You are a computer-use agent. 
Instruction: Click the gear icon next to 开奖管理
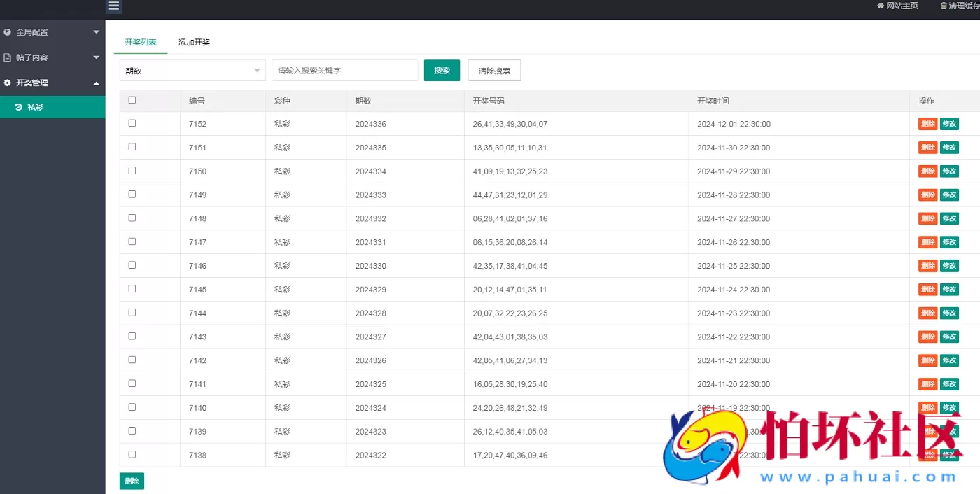click(x=8, y=83)
